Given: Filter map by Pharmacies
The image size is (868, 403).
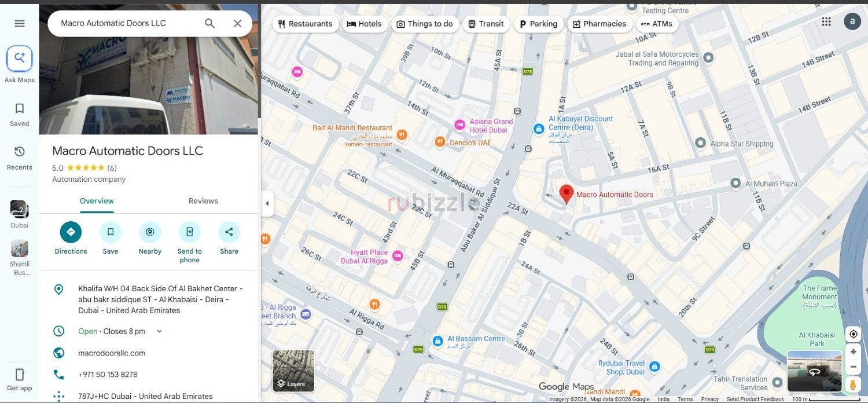Looking at the screenshot, I should click(599, 24).
